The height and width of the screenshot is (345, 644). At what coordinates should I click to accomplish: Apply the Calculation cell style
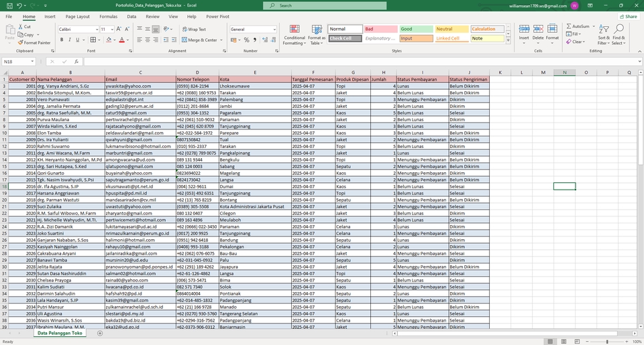click(x=487, y=29)
